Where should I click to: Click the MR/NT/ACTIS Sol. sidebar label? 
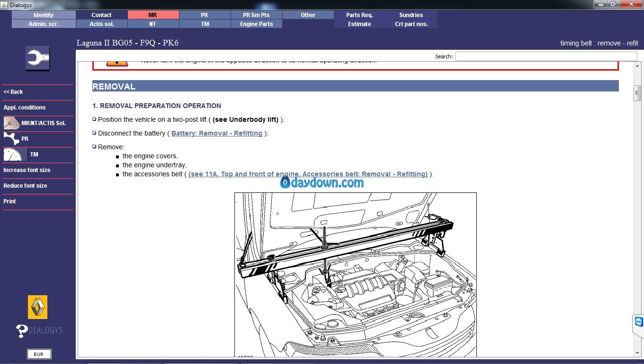(44, 123)
